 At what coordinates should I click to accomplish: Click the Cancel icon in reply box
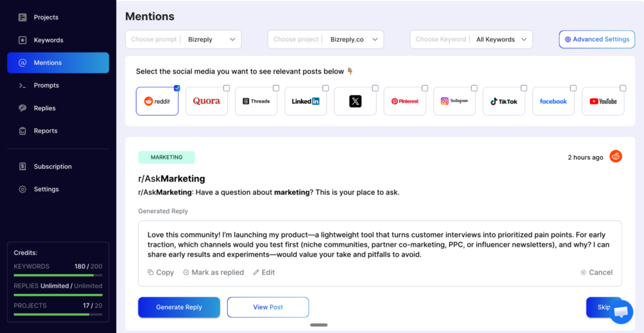(x=584, y=273)
